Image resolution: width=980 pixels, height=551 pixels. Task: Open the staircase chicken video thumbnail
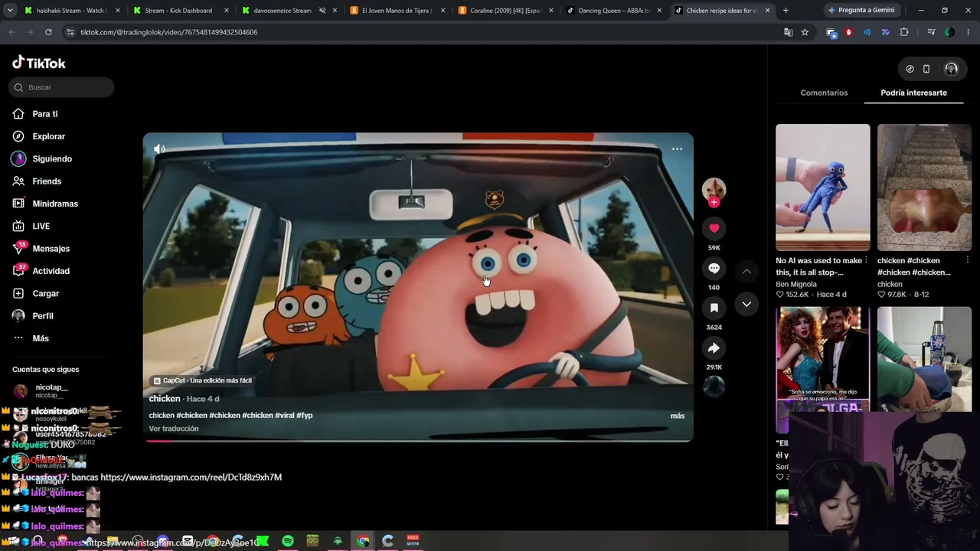(924, 187)
